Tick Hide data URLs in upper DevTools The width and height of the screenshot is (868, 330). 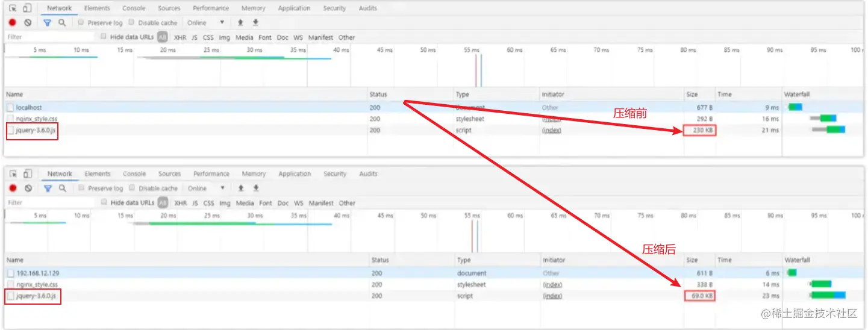click(x=104, y=37)
